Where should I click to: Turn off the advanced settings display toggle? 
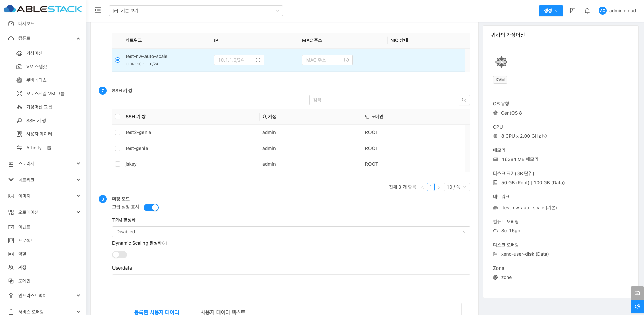(151, 208)
